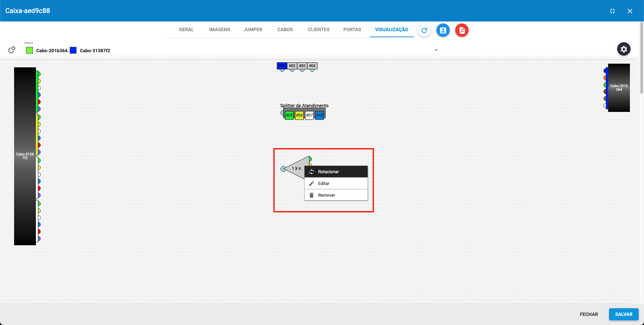Click yellow splitter port #06
Viewport: 644px width, 325px height.
(299, 115)
